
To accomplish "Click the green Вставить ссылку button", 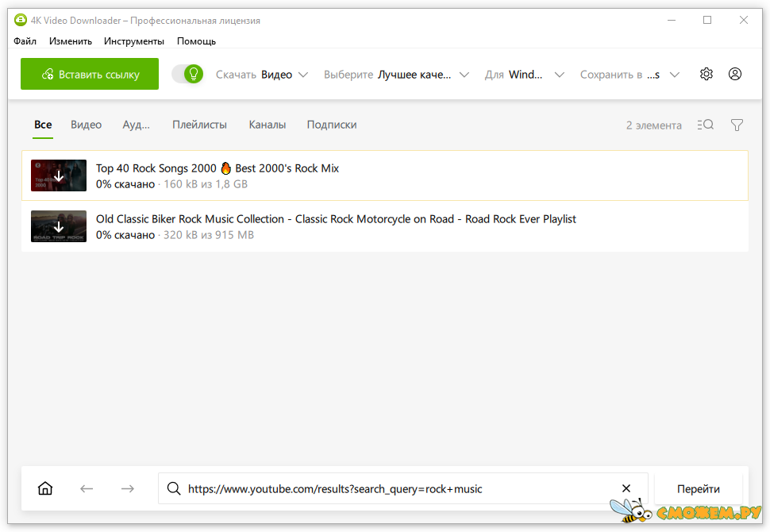I will pyautogui.click(x=90, y=74).
